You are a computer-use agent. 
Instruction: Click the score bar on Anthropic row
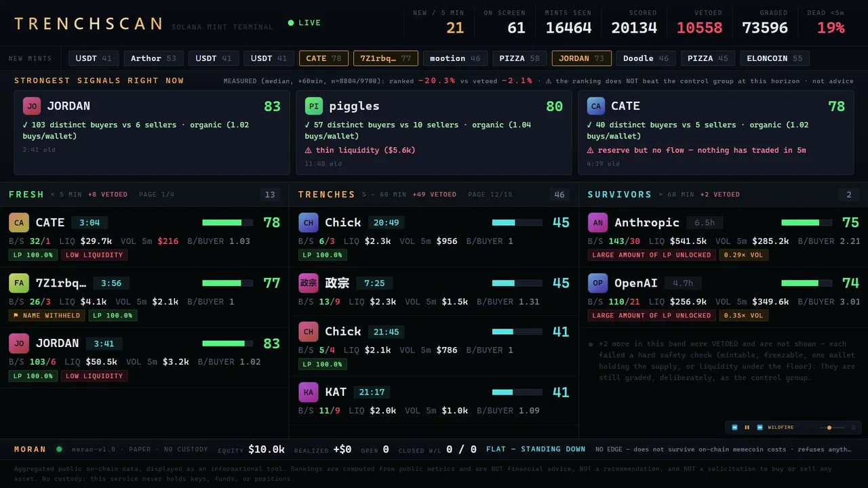[x=806, y=222]
